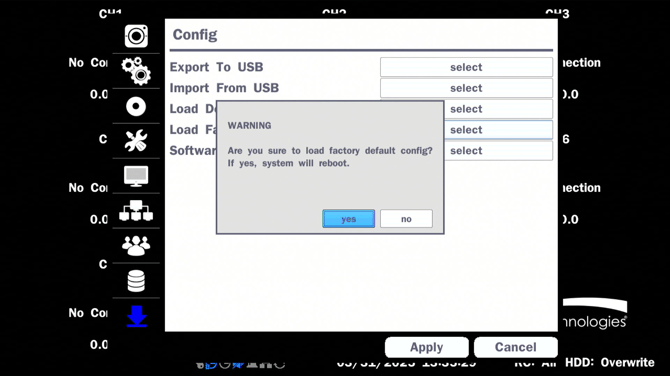Click Apply at the bottom
This screenshot has height=376, width=670.
pos(426,347)
